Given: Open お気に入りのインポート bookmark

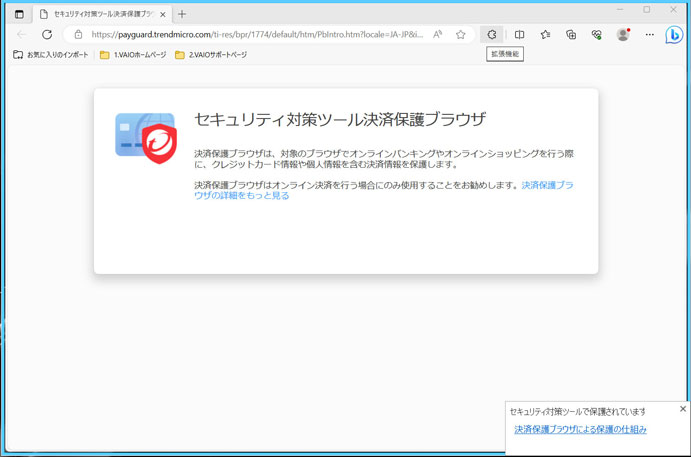Looking at the screenshot, I should (51, 55).
